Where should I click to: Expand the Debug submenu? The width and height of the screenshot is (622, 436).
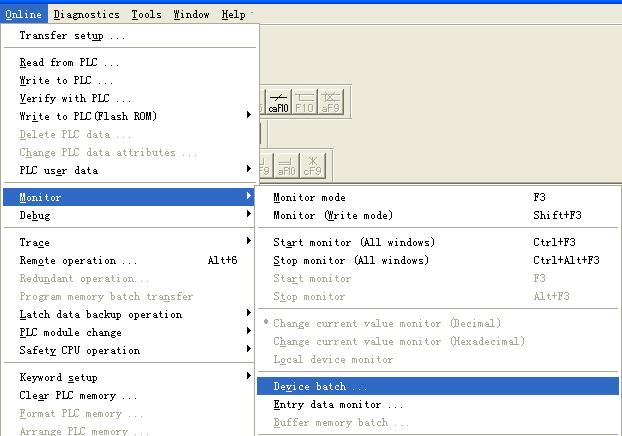[x=130, y=216]
